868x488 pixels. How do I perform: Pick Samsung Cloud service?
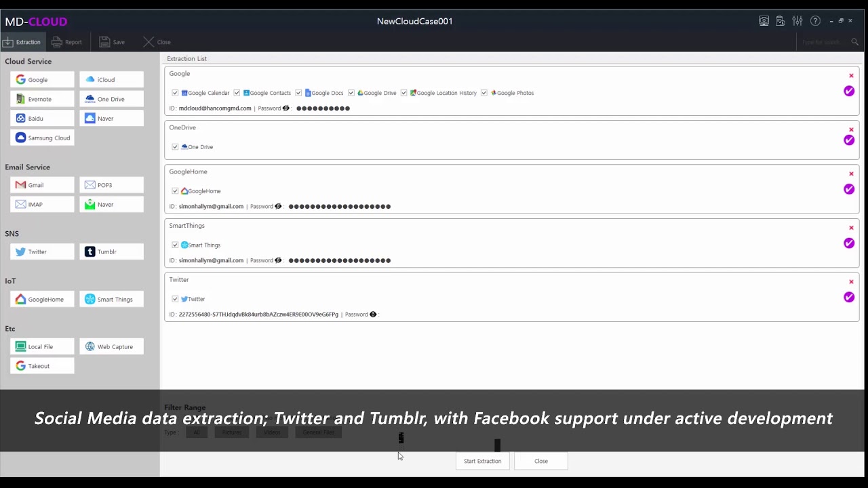click(42, 138)
